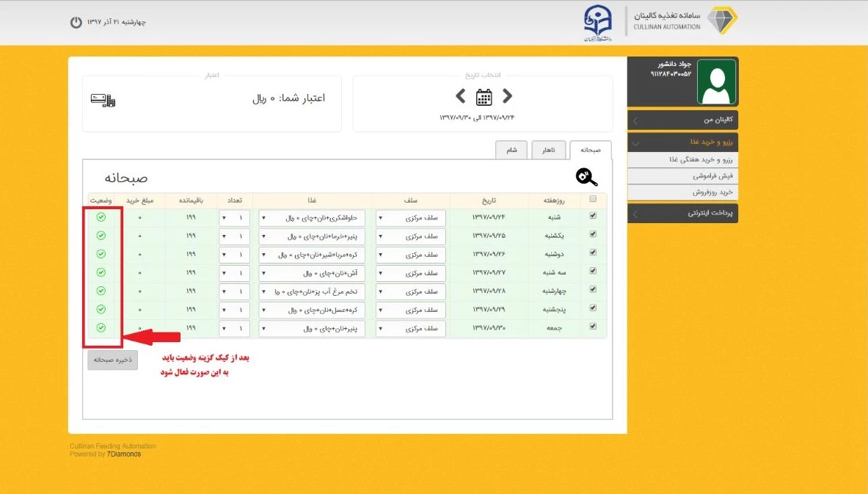Uncheck the چهارشنبه row checkbox
868x494 pixels.
593,290
